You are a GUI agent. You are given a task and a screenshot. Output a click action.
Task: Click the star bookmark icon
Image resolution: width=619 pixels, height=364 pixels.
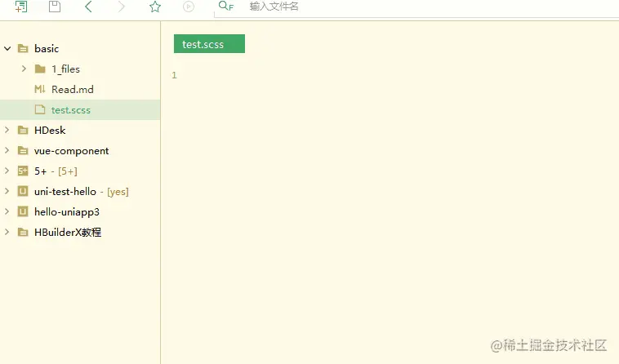[x=155, y=7]
